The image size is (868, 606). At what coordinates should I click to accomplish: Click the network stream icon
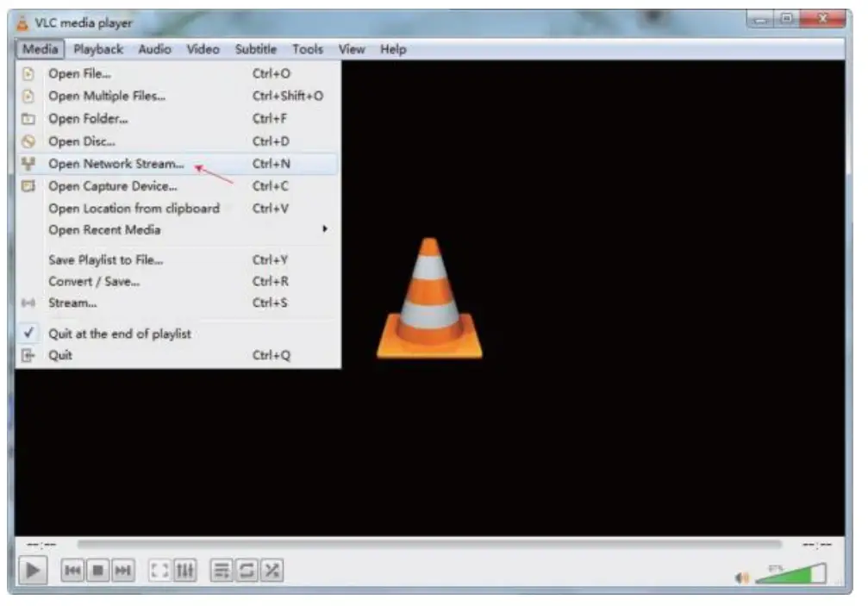click(x=28, y=164)
